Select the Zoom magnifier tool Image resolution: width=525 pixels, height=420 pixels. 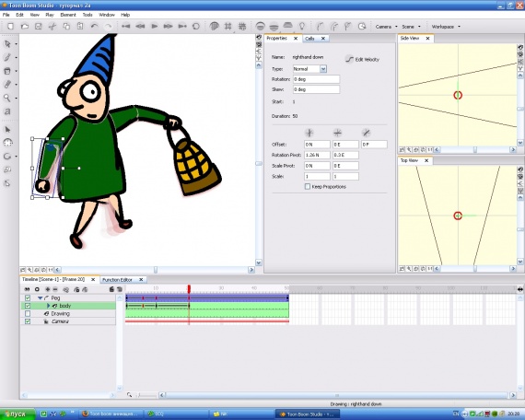[7, 98]
